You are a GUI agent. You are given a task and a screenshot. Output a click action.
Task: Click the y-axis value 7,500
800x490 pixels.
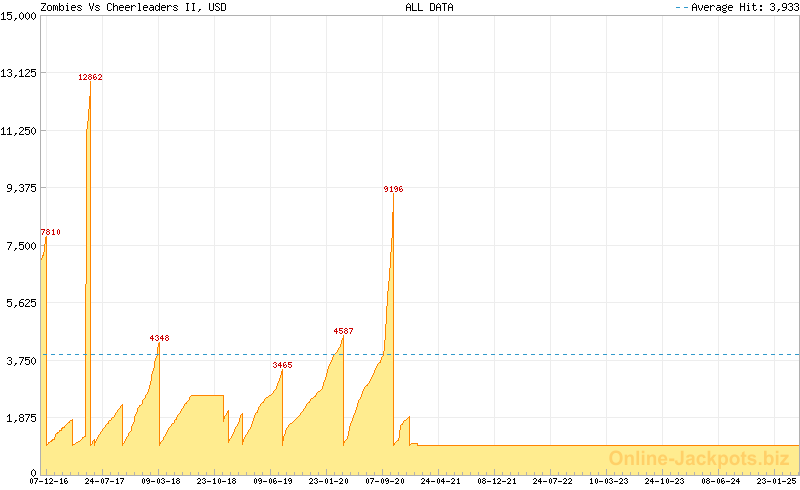pyautogui.click(x=21, y=246)
